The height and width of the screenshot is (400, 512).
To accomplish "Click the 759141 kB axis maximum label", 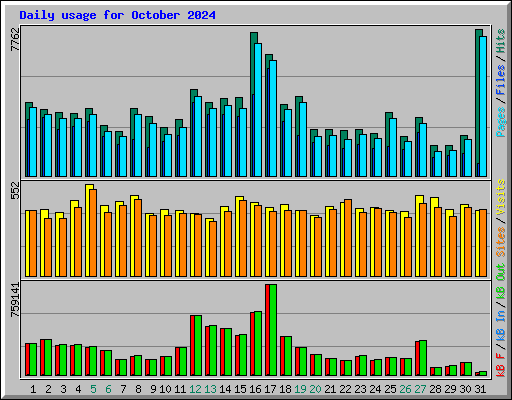I will click(15, 300).
